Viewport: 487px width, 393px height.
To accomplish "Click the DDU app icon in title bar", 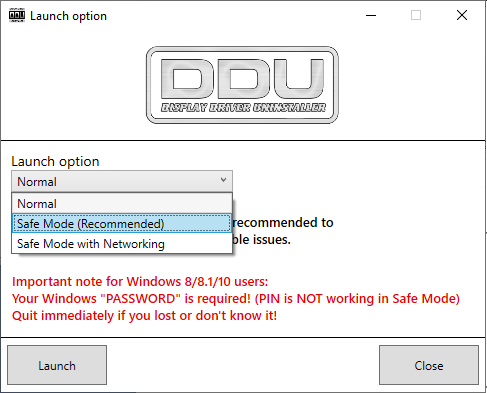I will tap(17, 16).
